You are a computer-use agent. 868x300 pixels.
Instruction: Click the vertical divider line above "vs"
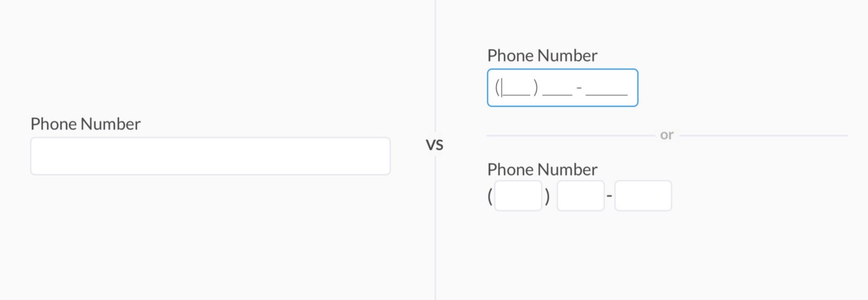click(435, 66)
